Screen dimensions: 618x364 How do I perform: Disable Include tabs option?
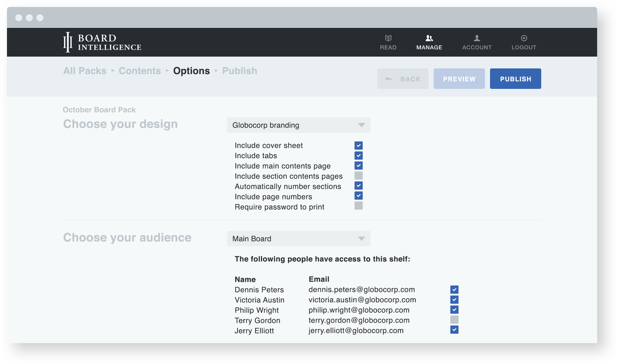pyautogui.click(x=358, y=156)
